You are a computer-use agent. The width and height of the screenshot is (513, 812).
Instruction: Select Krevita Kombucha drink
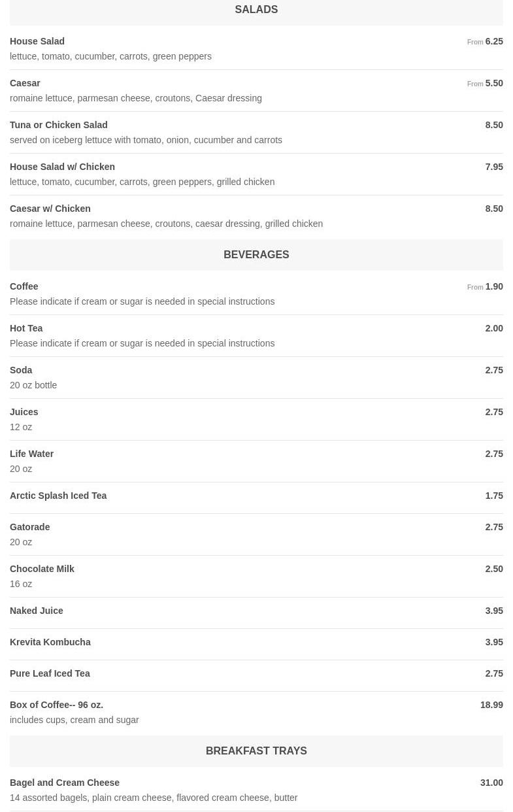pos(50,643)
